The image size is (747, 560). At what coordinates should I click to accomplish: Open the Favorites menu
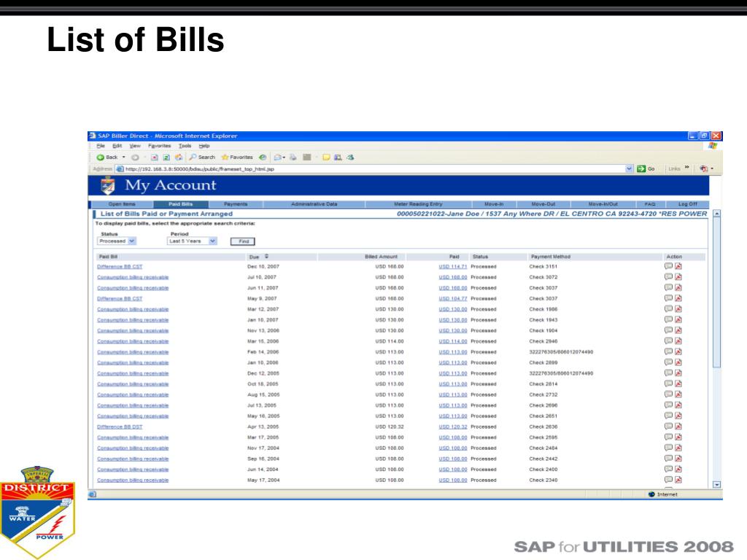(x=160, y=146)
